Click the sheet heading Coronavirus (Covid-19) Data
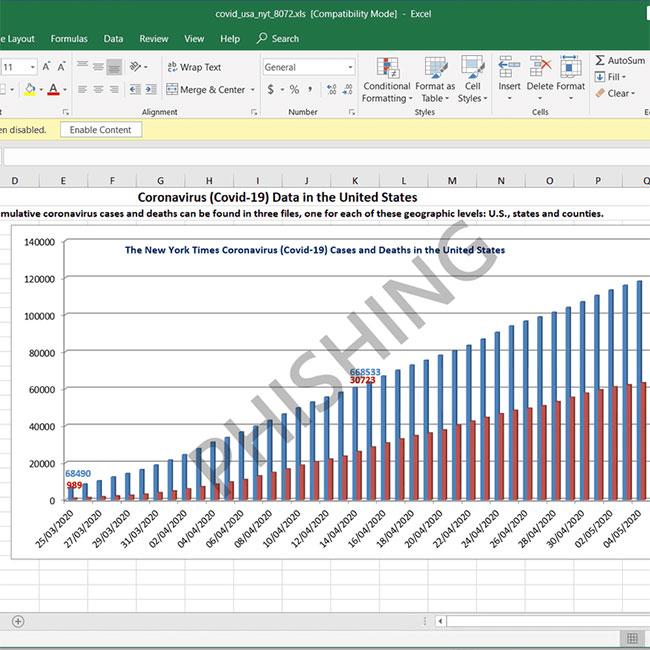 (277, 197)
